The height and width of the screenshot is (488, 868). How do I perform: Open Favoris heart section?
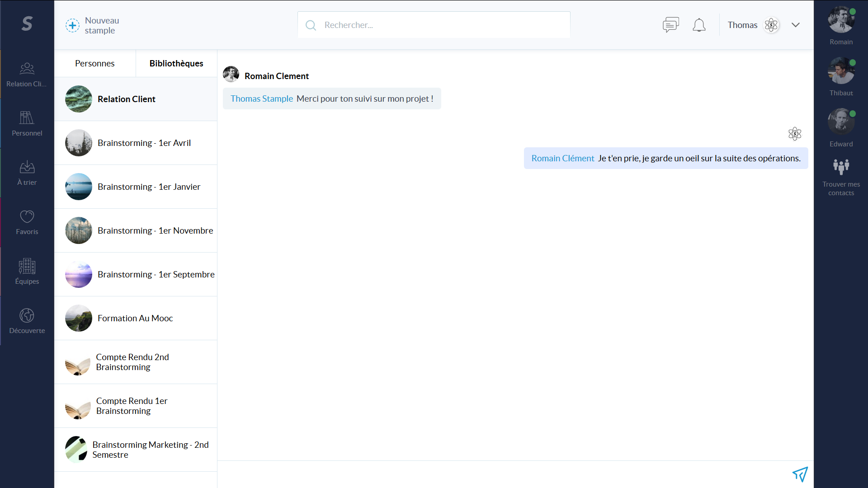[x=27, y=222]
